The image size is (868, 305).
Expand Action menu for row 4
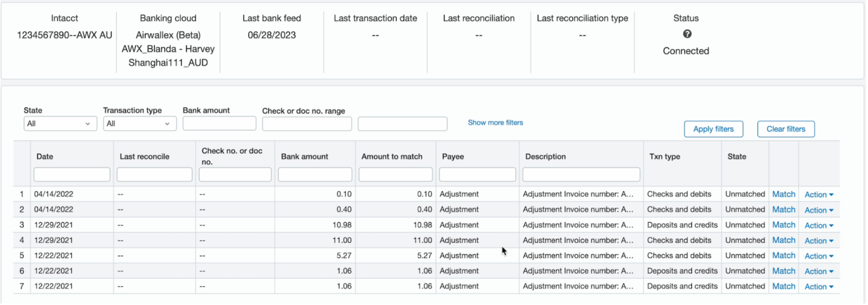coord(819,241)
